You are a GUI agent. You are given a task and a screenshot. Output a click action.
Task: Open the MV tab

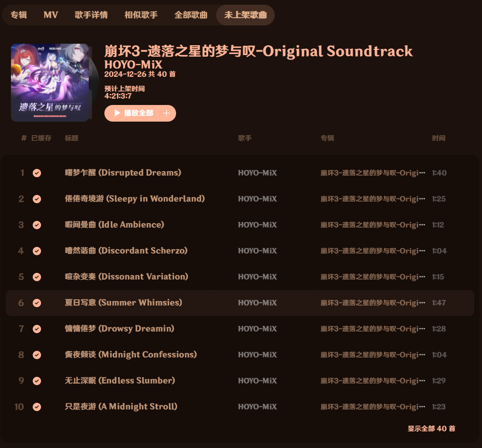point(51,15)
